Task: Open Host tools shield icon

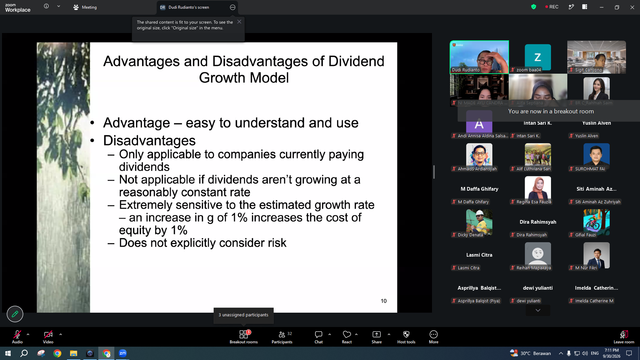Action: click(x=406, y=337)
